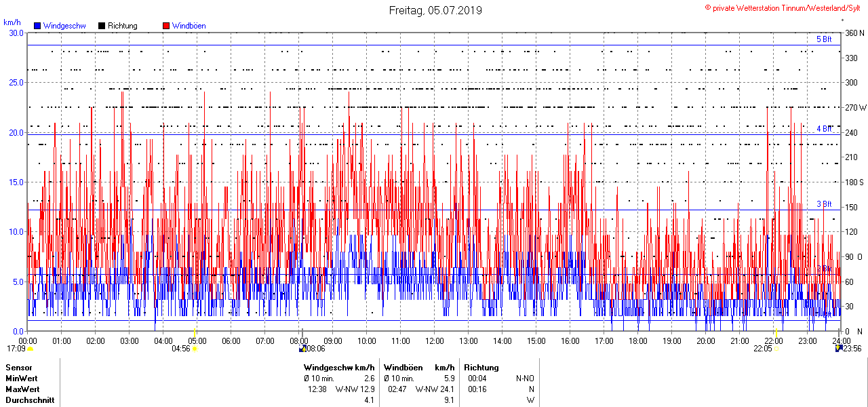Viewport: 868px width, 407px height.
Task: Click the 00:04 direction timestamp
Action: click(x=477, y=378)
